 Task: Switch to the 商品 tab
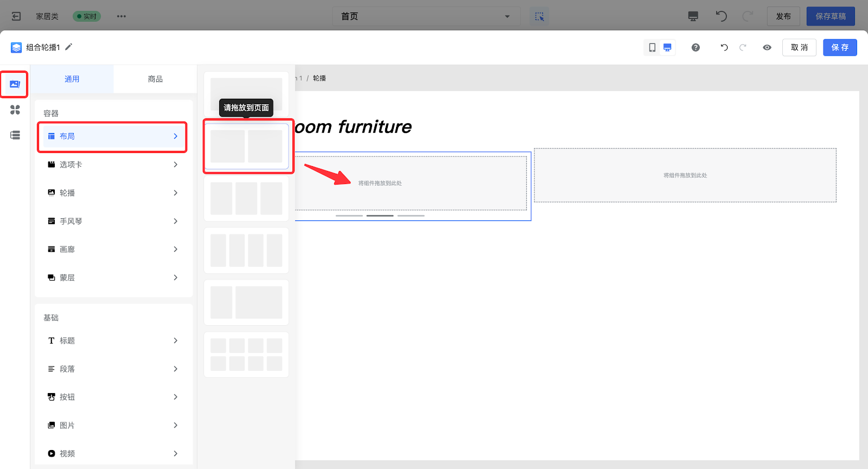coord(155,79)
